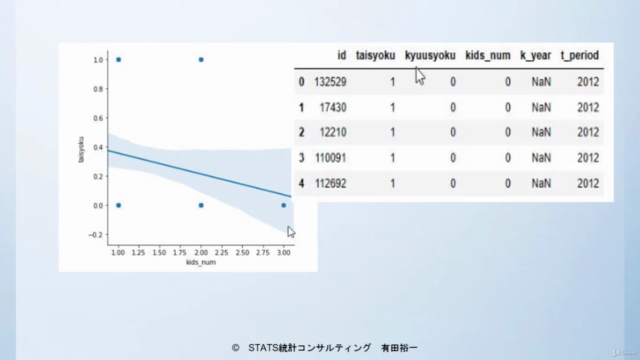Viewport: 640px width, 360px height.
Task: Click the NaN k_year cell in row 112692
Action: pyautogui.click(x=541, y=183)
